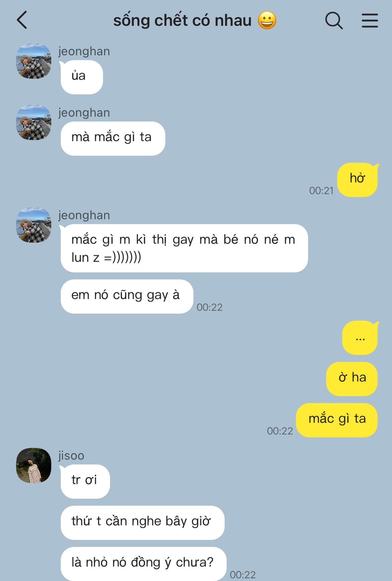Viewport: 392px width, 581px height.
Task: Tap the yellow "hở" message bubble
Action: (x=358, y=180)
